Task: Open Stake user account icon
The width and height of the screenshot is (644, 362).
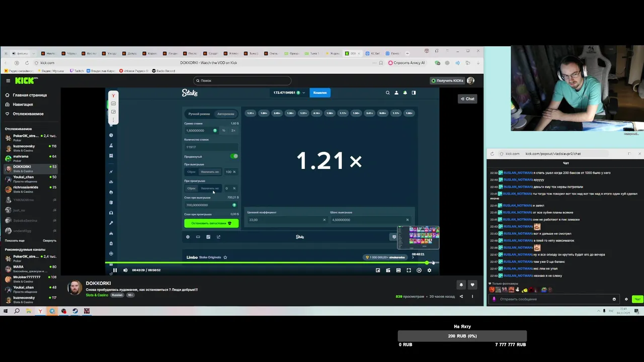Action: point(396,93)
